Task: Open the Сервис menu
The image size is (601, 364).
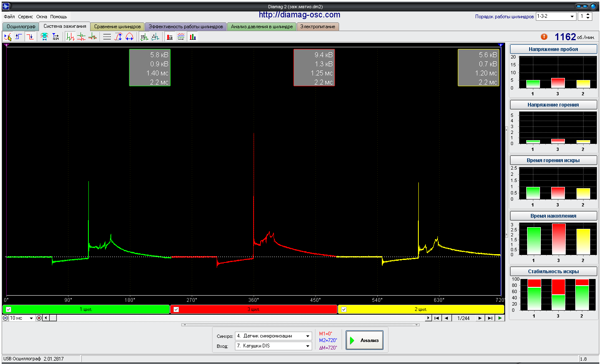Action: [25, 17]
